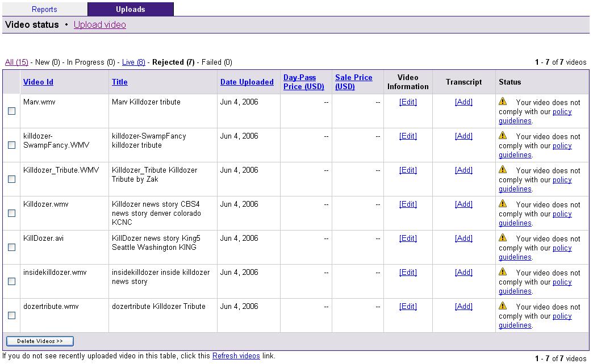Sort table by Date Uploaded
593x364 pixels.
[247, 82]
